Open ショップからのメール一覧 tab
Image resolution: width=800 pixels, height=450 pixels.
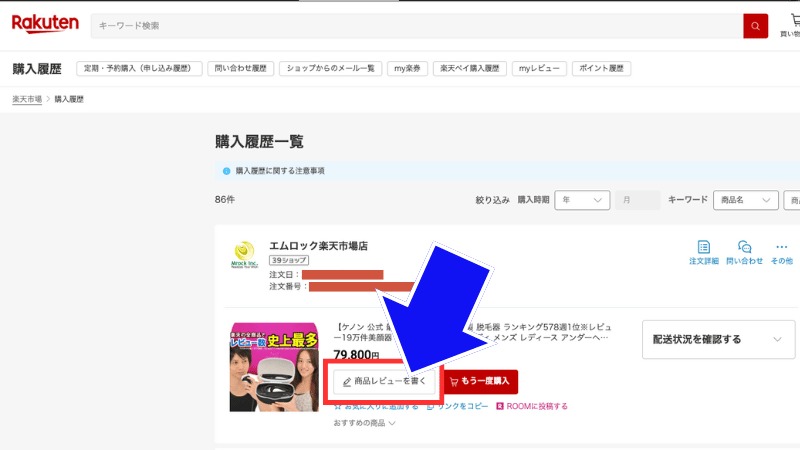330,68
